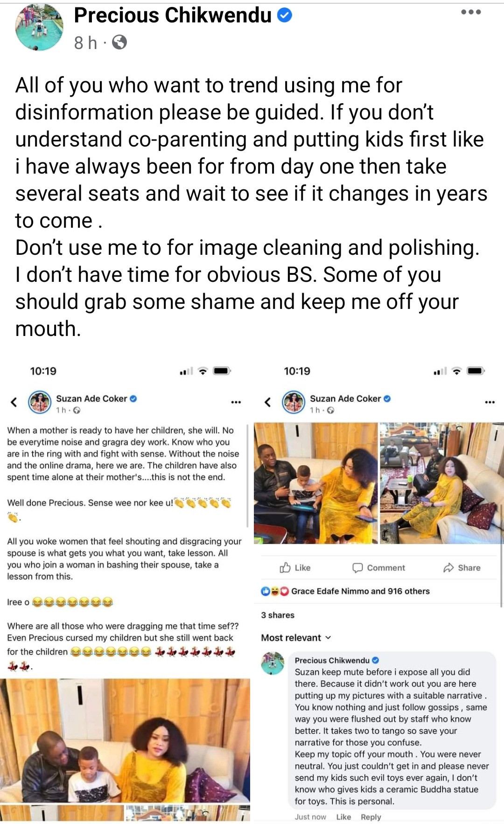
Task: Open three-dot options in left Suzan post
Action: point(236,402)
